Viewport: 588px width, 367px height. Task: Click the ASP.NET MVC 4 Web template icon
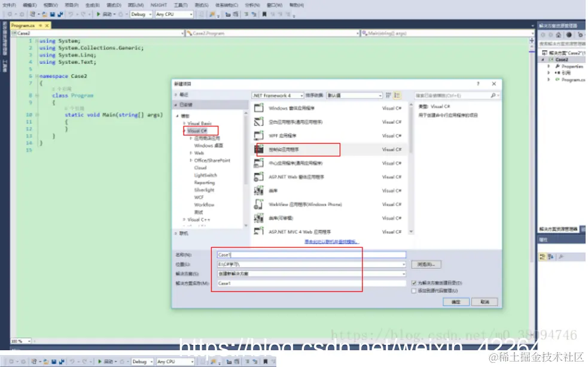[259, 231]
